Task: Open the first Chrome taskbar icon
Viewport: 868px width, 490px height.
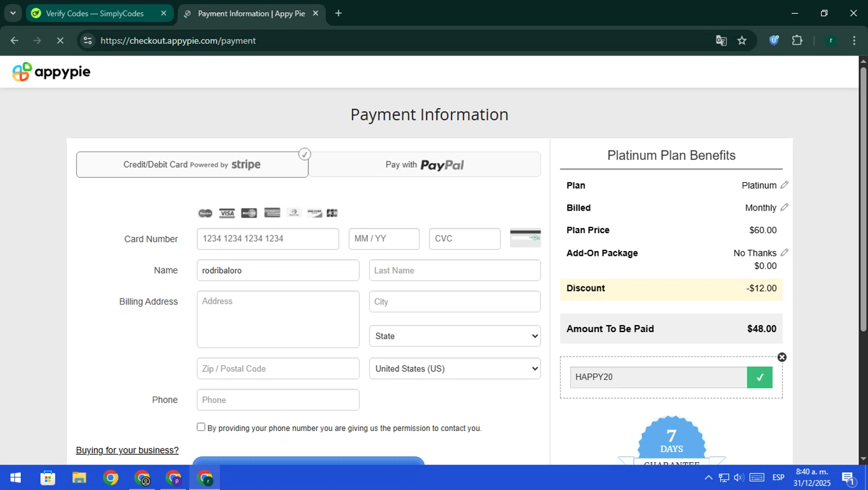Action: [x=111, y=478]
